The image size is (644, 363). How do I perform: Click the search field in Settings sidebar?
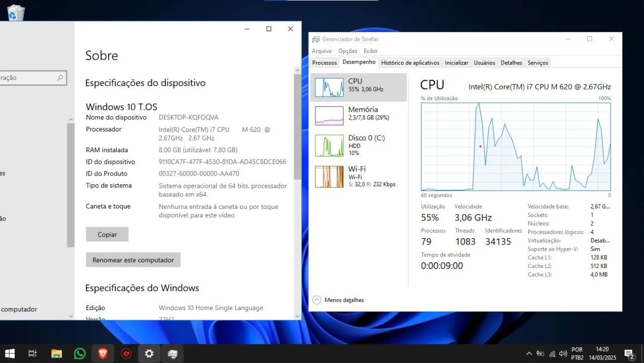pyautogui.click(x=30, y=78)
